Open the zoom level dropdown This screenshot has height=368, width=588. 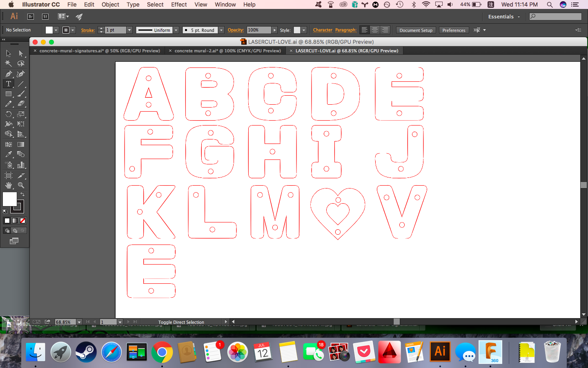[79, 322]
